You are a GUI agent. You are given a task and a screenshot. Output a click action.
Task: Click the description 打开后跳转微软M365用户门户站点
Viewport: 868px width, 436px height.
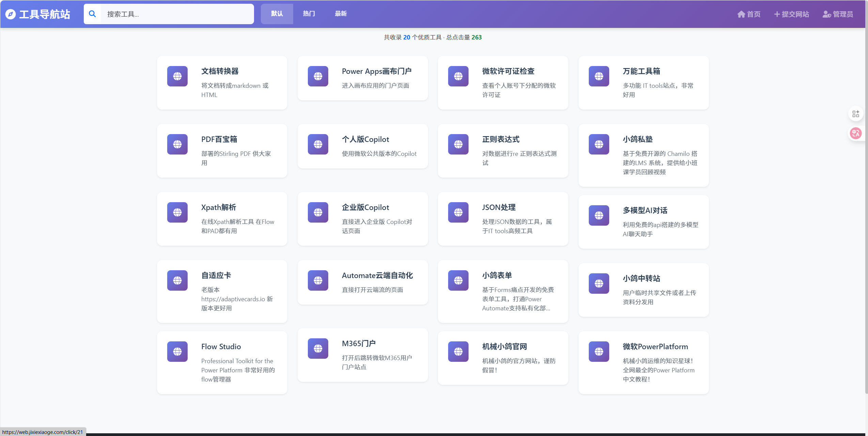[377, 362]
